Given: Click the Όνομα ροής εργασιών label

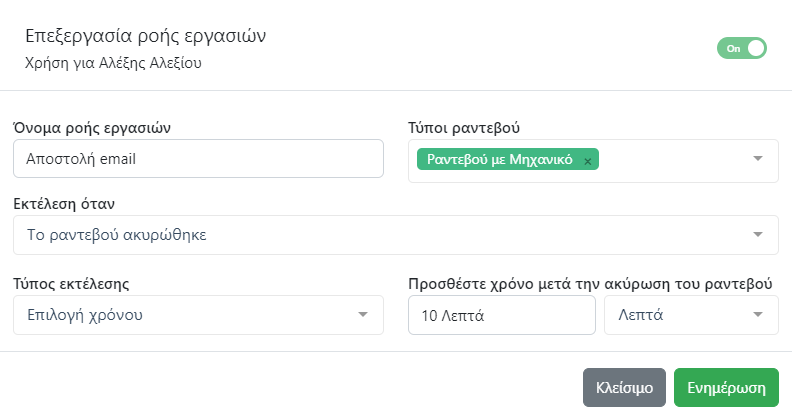Looking at the screenshot, I should pos(94,127).
